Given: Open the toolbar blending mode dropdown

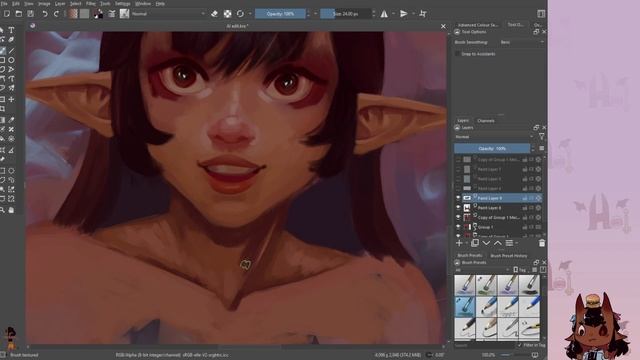Looking at the screenshot, I should click(168, 14).
